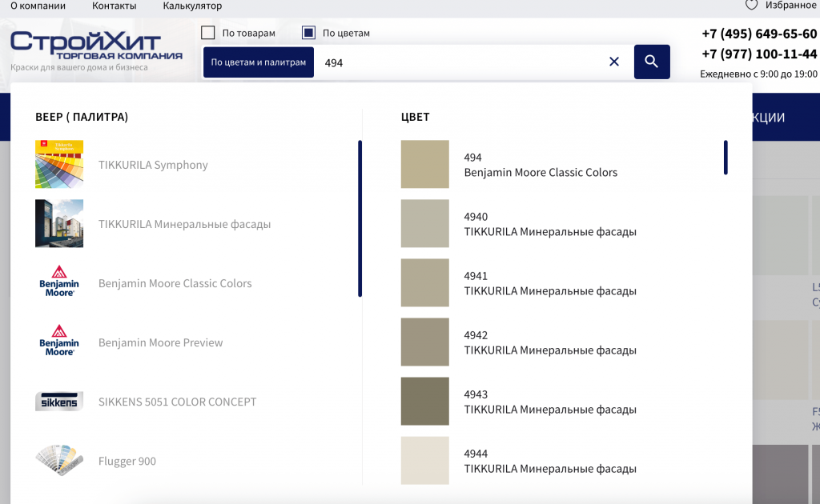
Task: Toggle the По цветам checkbox
Action: pos(308,32)
